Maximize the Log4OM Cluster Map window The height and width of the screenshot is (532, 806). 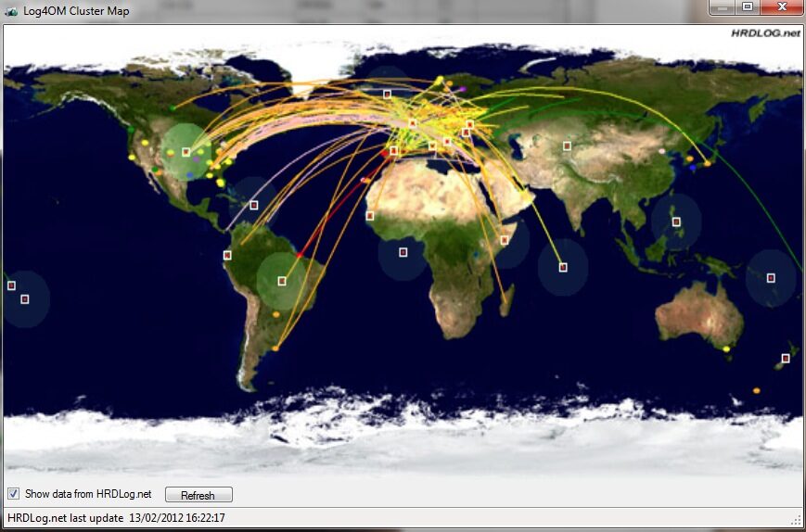pyautogui.click(x=748, y=8)
